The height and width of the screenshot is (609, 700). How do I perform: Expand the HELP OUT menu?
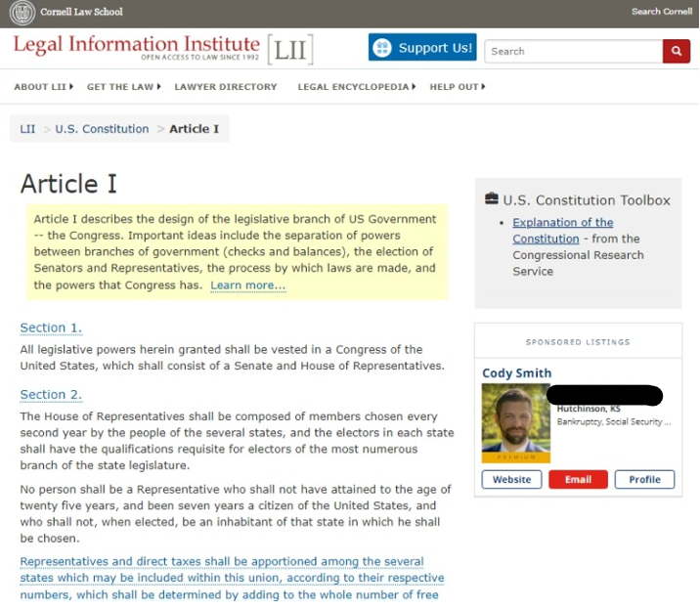click(x=458, y=87)
